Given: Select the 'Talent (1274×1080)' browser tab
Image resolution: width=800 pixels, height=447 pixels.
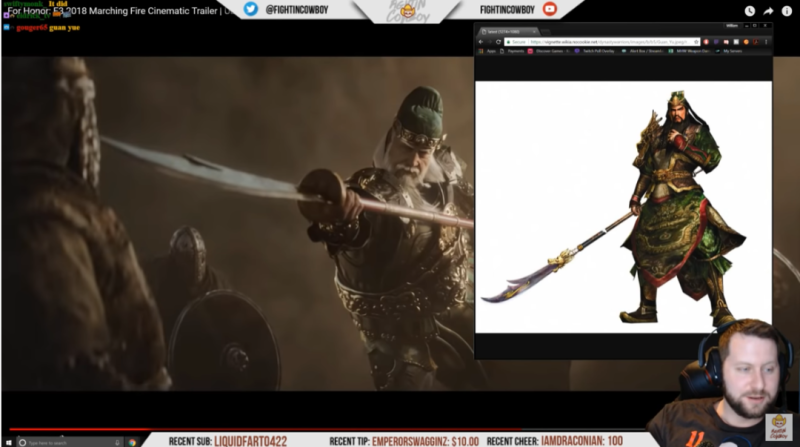Looking at the screenshot, I should pos(506,32).
